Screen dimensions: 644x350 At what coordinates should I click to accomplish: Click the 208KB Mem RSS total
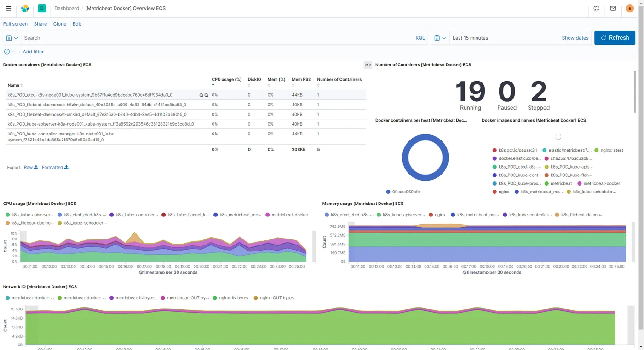(299, 150)
